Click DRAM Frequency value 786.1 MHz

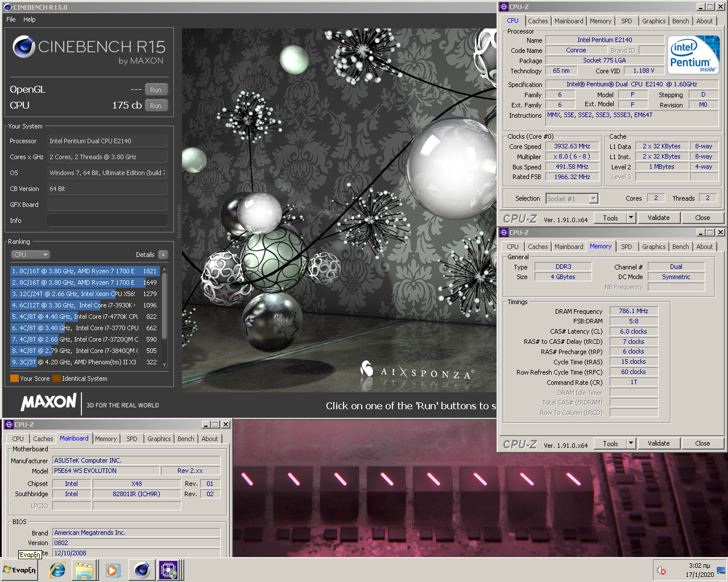(x=634, y=311)
